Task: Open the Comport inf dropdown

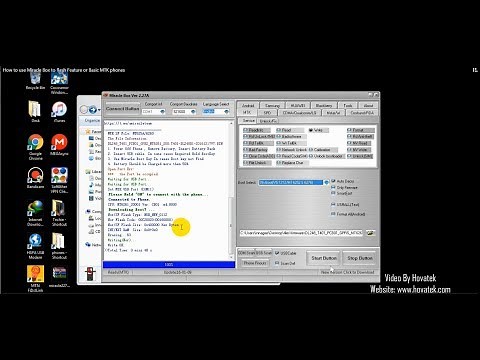Action: tap(163, 112)
